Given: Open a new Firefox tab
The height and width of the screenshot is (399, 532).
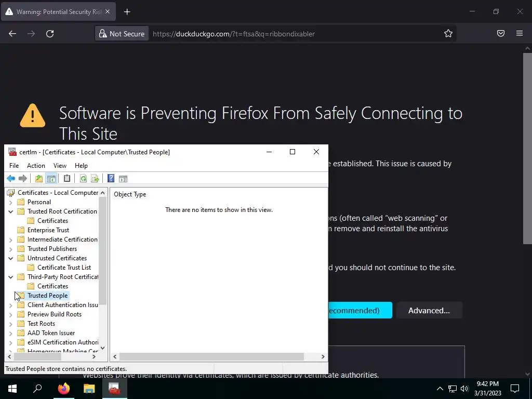Looking at the screenshot, I should coord(127,12).
